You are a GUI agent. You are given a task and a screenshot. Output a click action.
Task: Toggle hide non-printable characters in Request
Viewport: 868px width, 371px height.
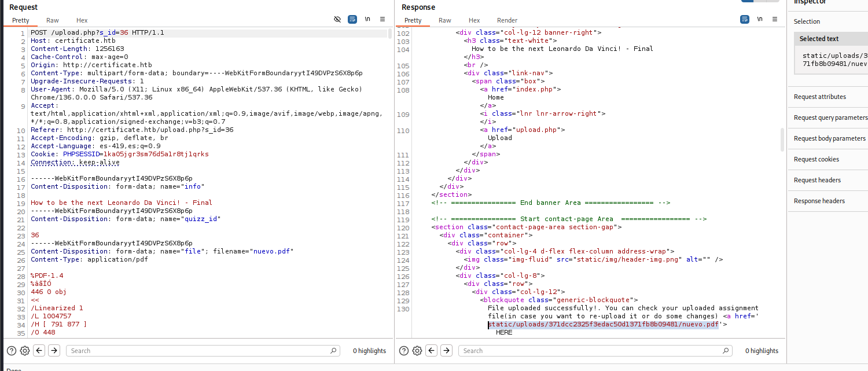[337, 19]
